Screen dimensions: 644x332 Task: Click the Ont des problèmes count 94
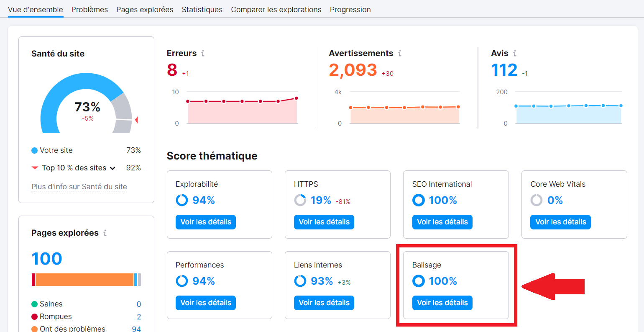(136, 329)
